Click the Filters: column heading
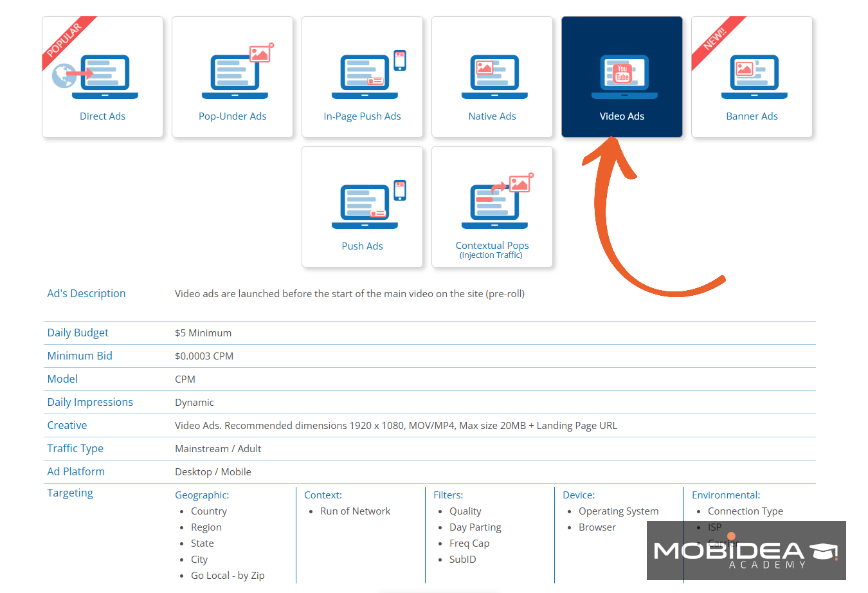 click(448, 495)
